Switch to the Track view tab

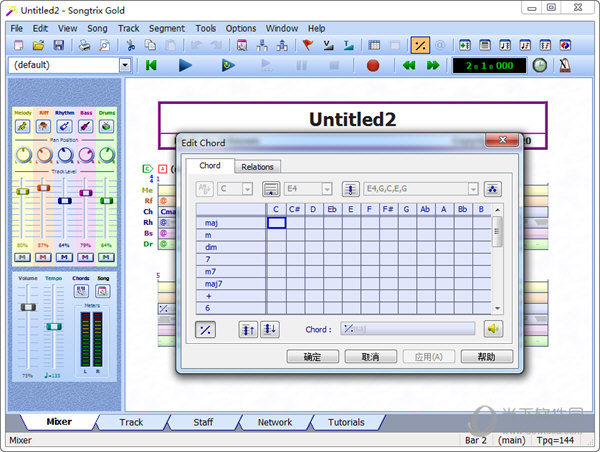[x=131, y=422]
